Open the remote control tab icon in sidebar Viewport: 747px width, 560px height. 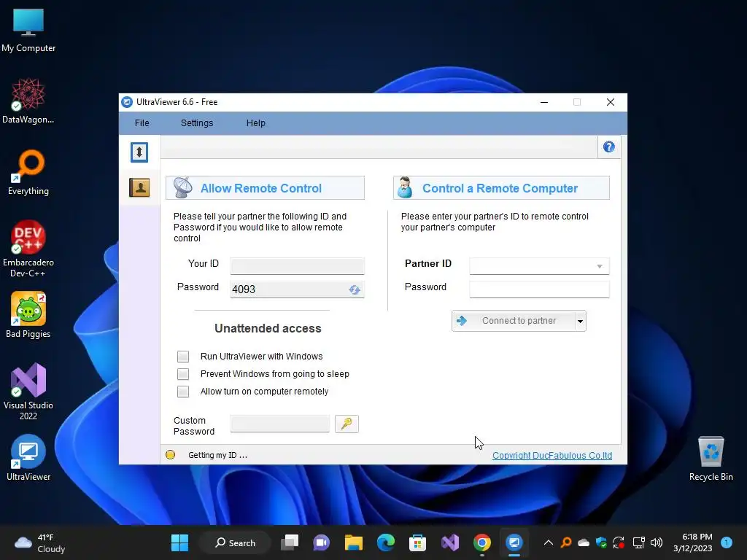coord(139,152)
